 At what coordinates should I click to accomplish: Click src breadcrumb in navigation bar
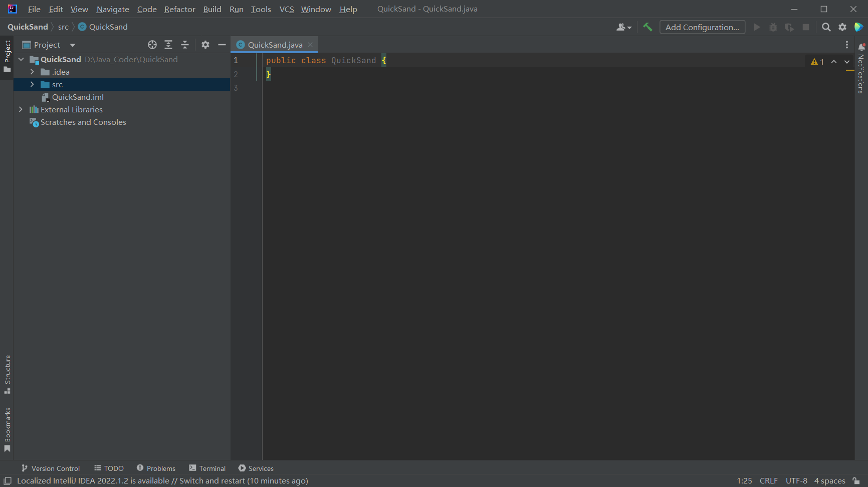(63, 27)
